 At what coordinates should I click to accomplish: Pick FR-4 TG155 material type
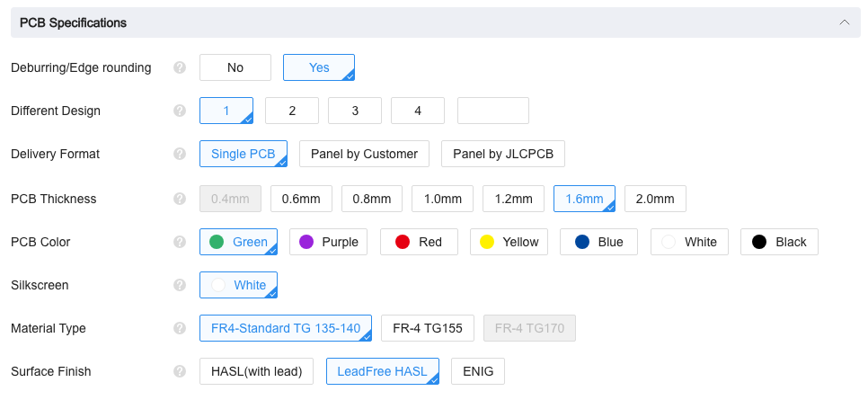428,328
